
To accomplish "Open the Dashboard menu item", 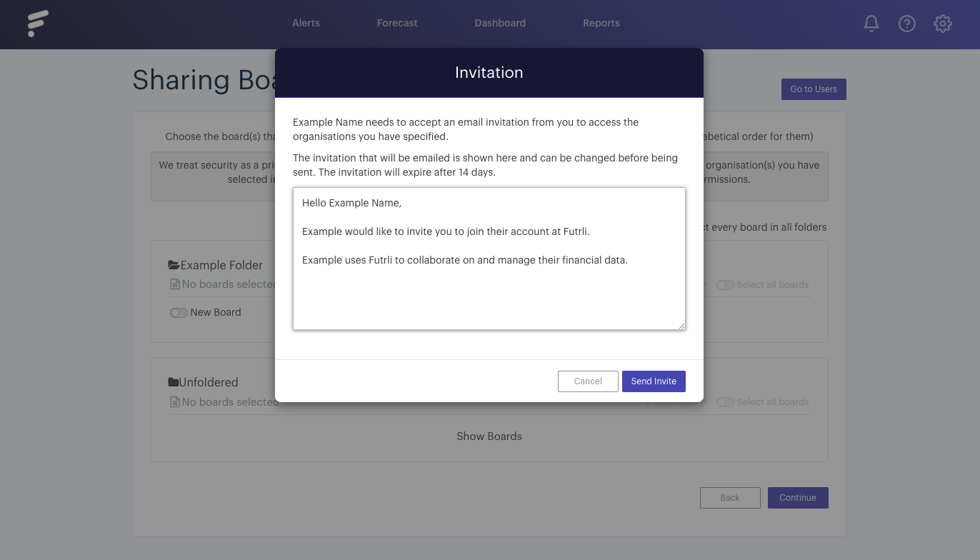I will [x=500, y=23].
